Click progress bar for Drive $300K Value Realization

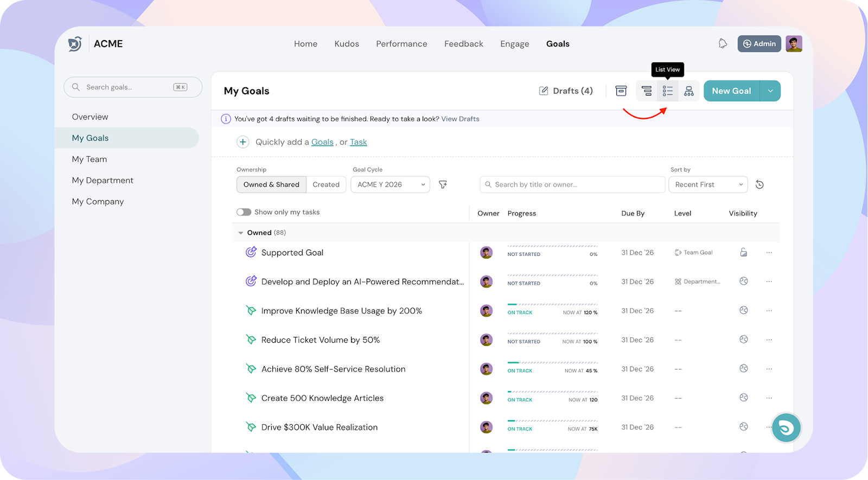pos(552,420)
